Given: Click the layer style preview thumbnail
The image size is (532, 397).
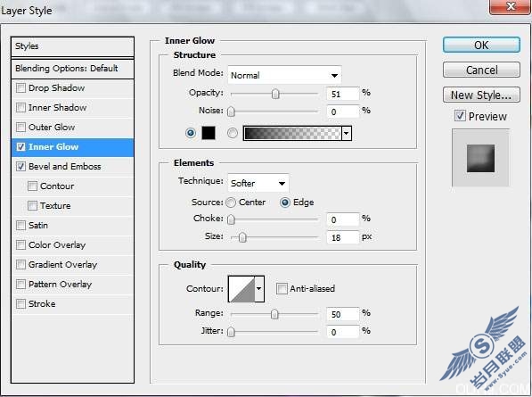Looking at the screenshot, I should click(x=480, y=158).
